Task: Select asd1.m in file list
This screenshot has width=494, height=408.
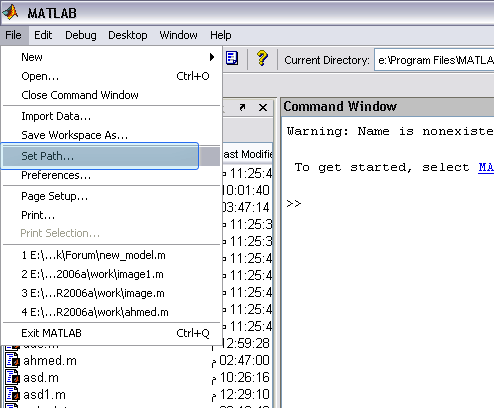Action: tap(45, 395)
